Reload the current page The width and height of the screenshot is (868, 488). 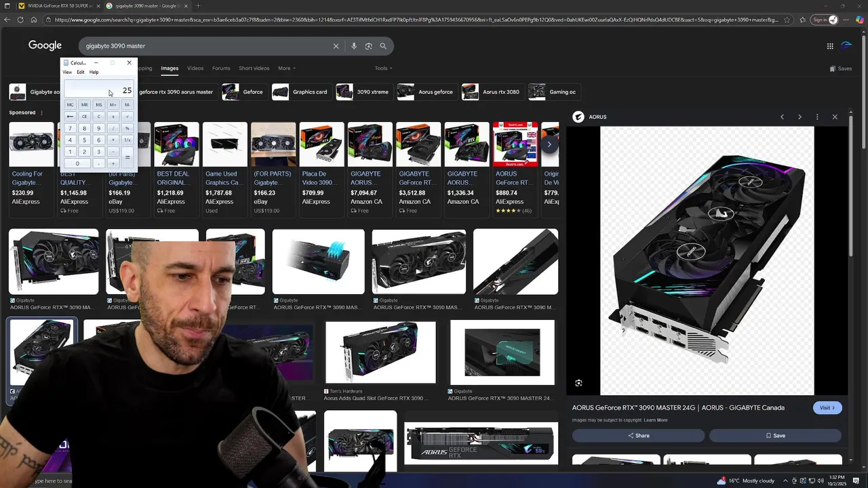click(20, 20)
